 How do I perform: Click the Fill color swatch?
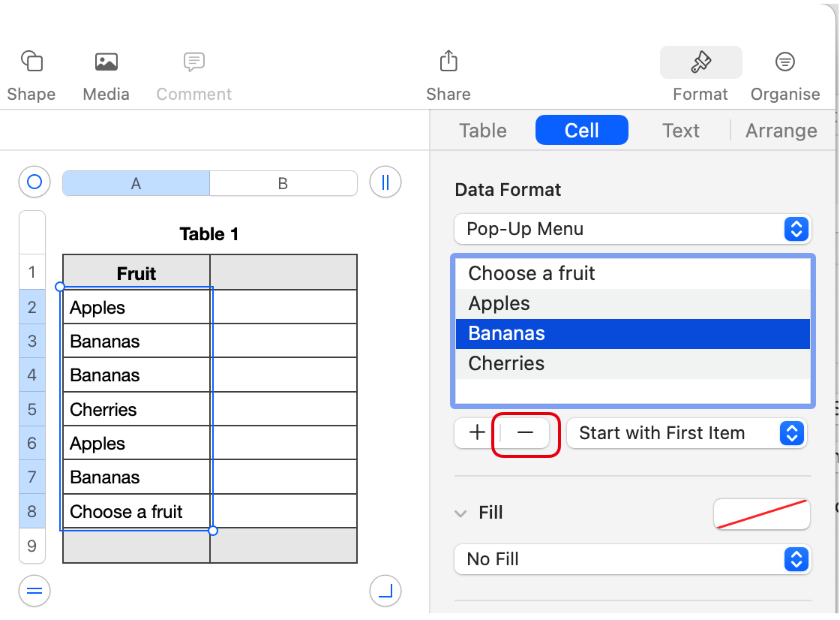(x=761, y=514)
